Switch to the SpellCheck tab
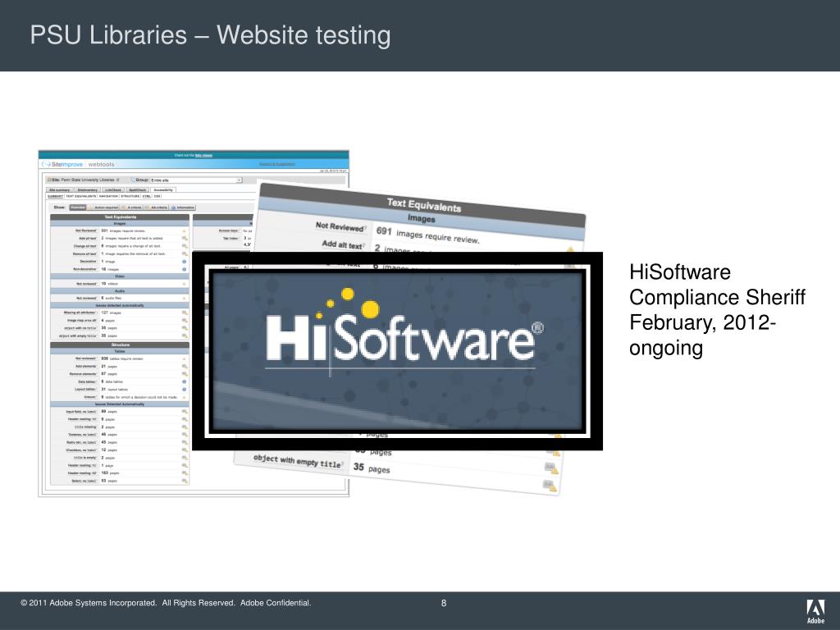 [x=138, y=189]
